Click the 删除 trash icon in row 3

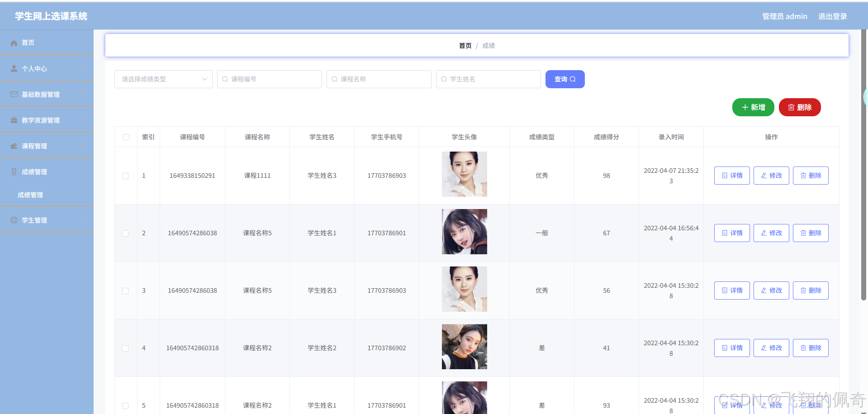[x=803, y=290]
